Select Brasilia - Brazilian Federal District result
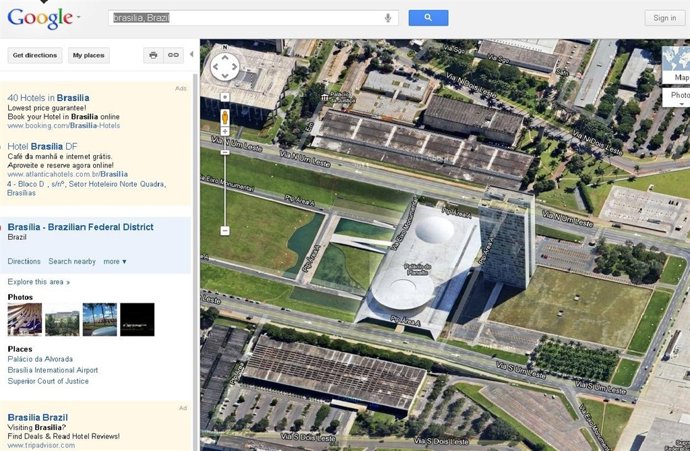Viewport: 690px width, 451px height. [81, 227]
